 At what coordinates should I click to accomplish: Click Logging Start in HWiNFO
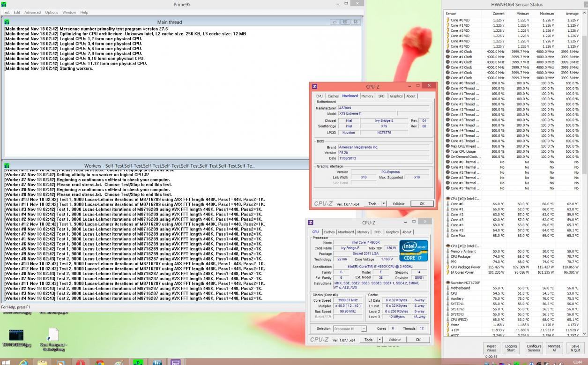click(511, 348)
